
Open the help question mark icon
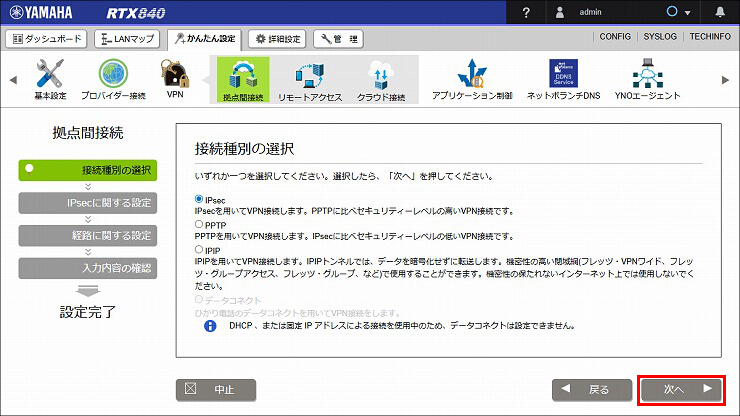(526, 12)
